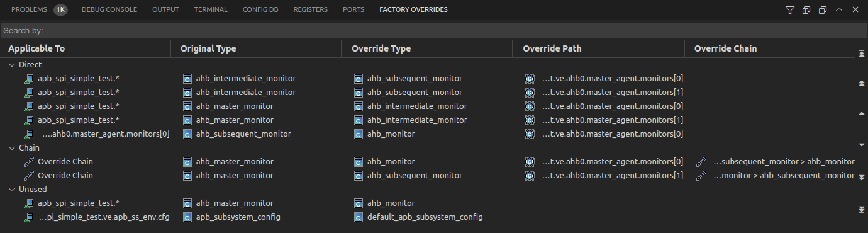The height and width of the screenshot is (233, 868).
Task: Click instance icon of second Override Chain row
Action: (530, 176)
